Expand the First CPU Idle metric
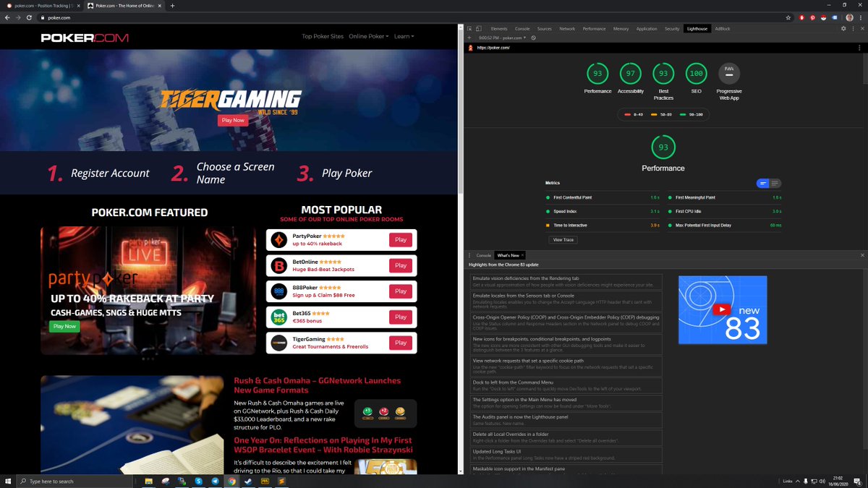Image resolution: width=868 pixels, height=488 pixels. pos(724,212)
